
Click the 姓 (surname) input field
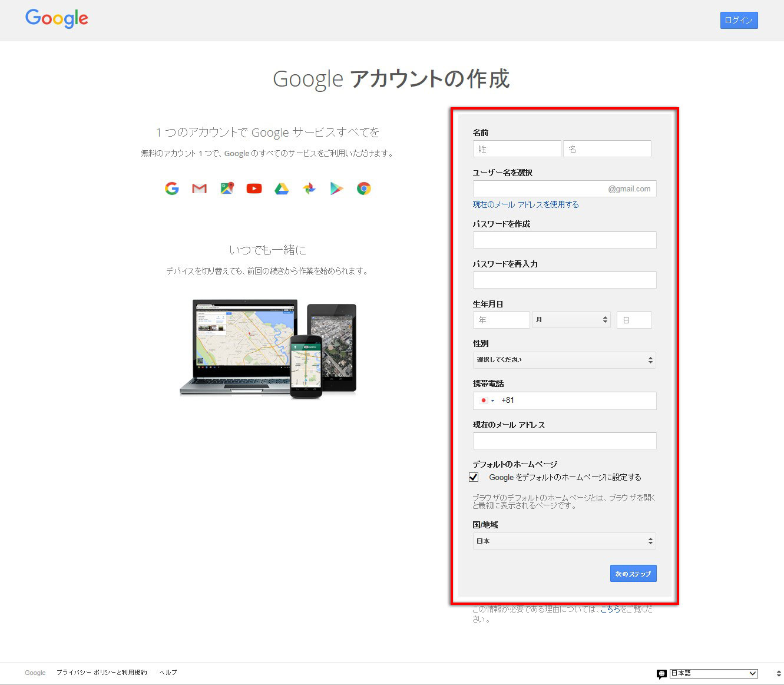pos(517,148)
